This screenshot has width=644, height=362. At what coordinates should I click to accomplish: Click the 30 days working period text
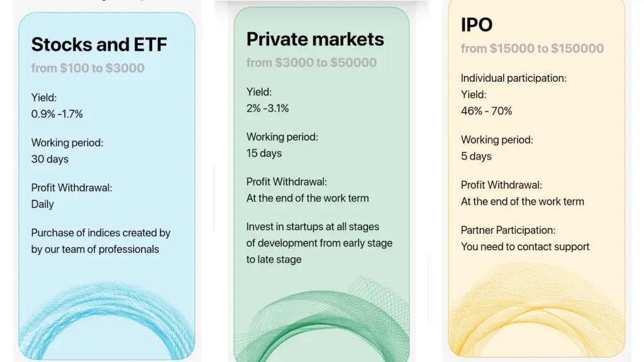click(x=50, y=159)
